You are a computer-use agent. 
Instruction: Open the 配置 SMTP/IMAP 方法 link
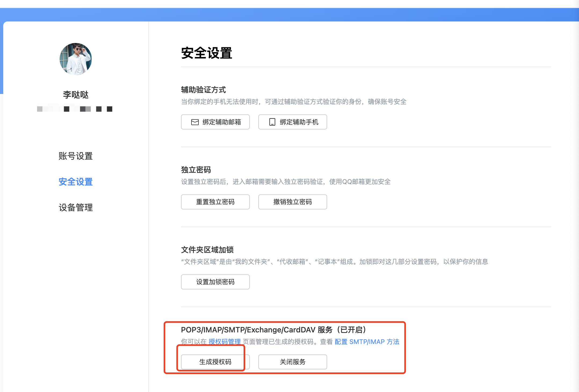coord(367,342)
